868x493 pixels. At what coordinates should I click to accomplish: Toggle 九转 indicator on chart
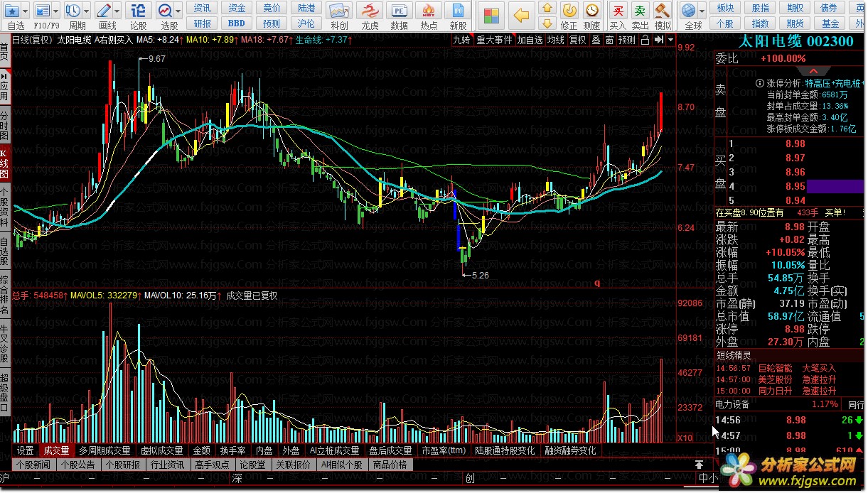[462, 40]
